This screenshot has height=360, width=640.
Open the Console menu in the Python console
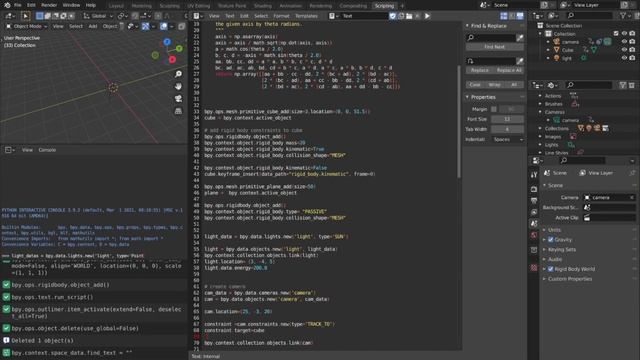tap(47, 150)
